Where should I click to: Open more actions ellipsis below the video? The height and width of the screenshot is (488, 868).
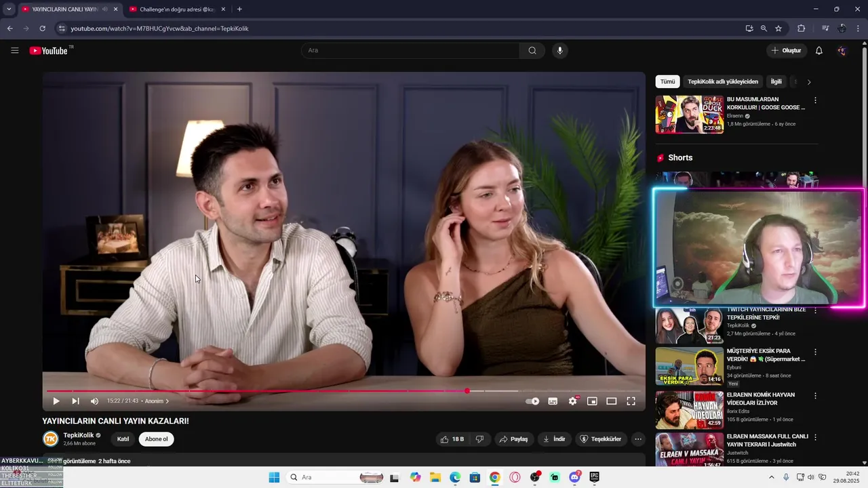pyautogui.click(x=637, y=439)
